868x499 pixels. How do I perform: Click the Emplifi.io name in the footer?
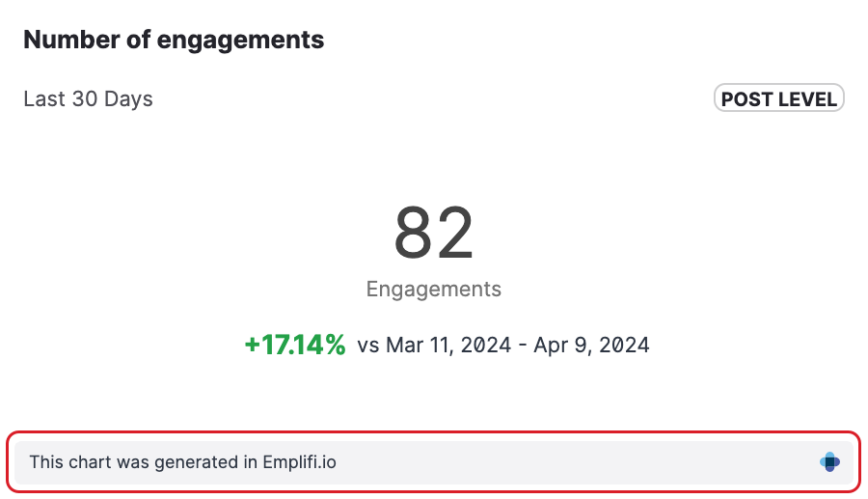[299, 462]
